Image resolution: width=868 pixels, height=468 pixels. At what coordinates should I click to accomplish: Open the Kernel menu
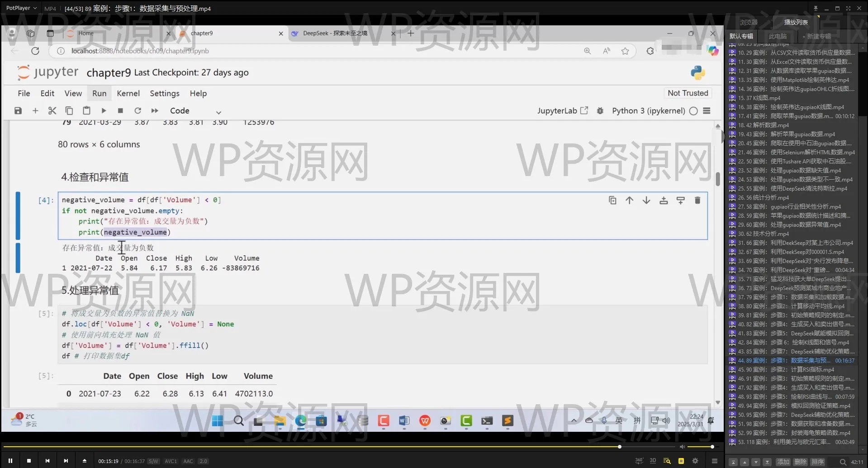128,93
